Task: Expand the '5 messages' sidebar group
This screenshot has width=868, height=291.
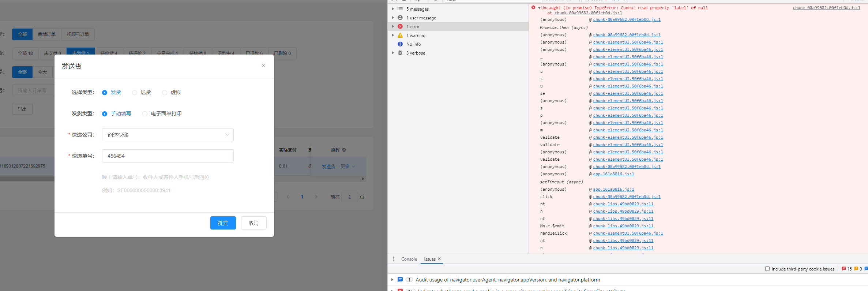Action: pyautogui.click(x=393, y=9)
